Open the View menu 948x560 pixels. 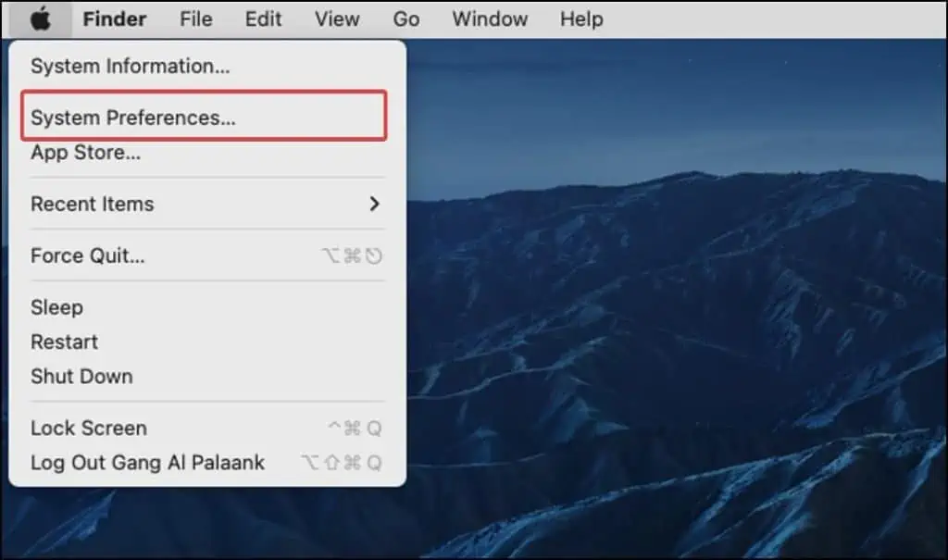336,19
